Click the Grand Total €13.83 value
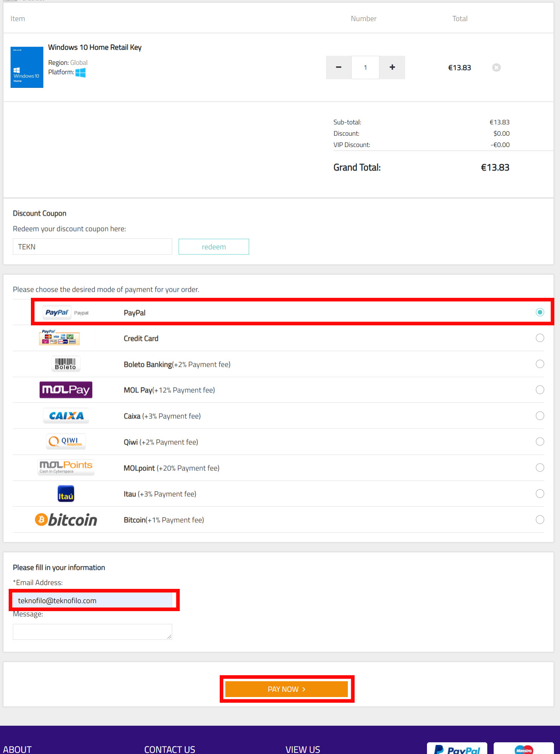560x754 pixels. point(495,167)
